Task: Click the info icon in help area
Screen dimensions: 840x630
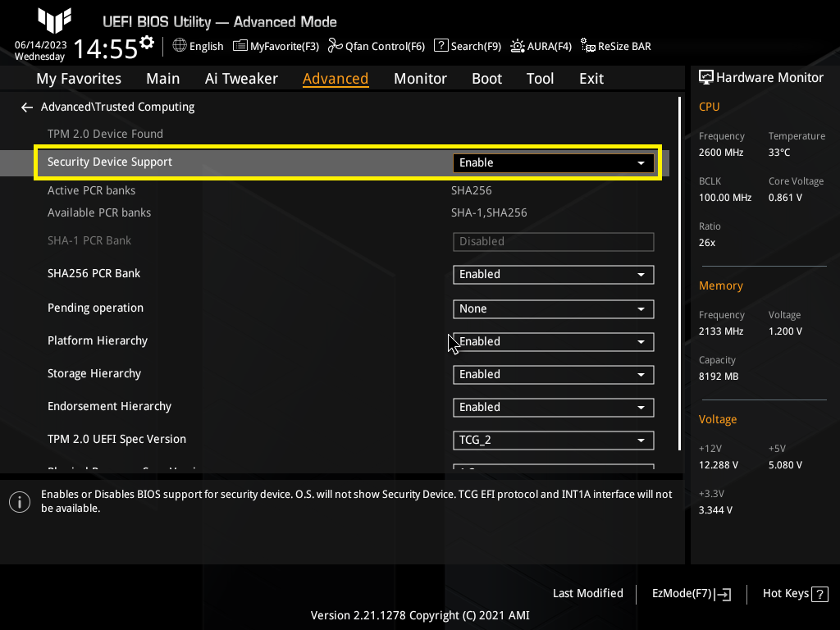Action: coord(20,502)
